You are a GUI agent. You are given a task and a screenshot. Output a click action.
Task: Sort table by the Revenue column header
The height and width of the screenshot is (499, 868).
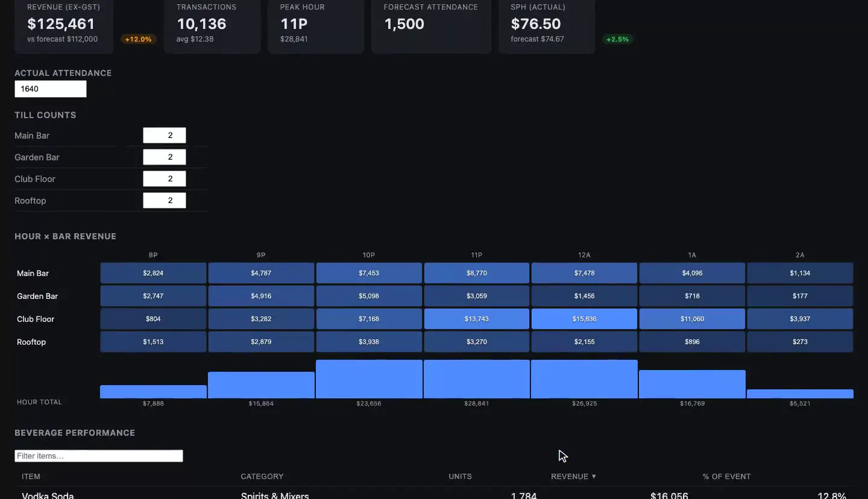(x=573, y=477)
